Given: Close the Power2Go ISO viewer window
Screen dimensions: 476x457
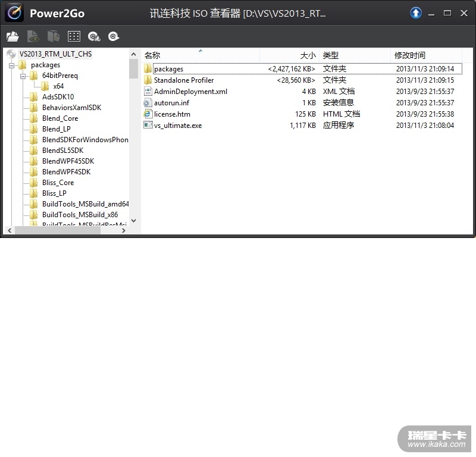Looking at the screenshot, I should (x=464, y=13).
